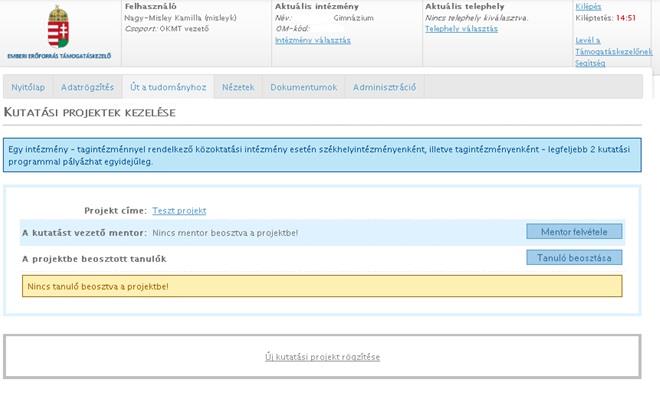This screenshot has height=395, width=660.
Task: Click the Nincs telephely kiválasztva text
Action: coord(476,18)
